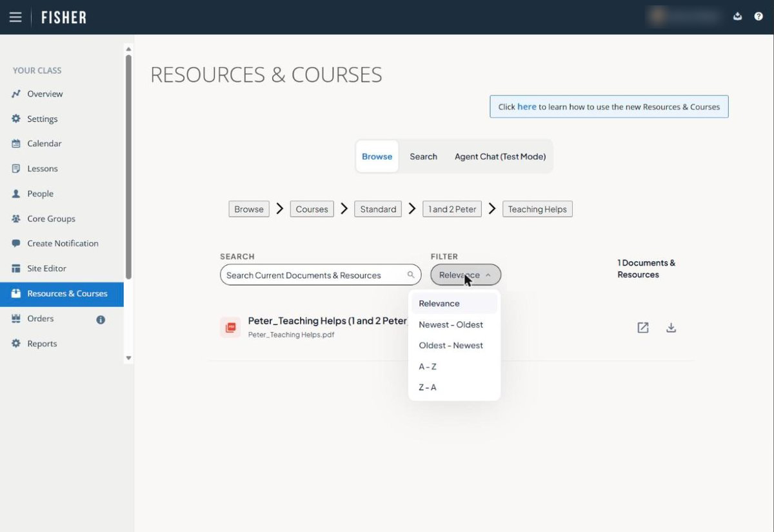The width and height of the screenshot is (774, 532).
Task: Go to Courses breadcrumb
Action: click(312, 209)
